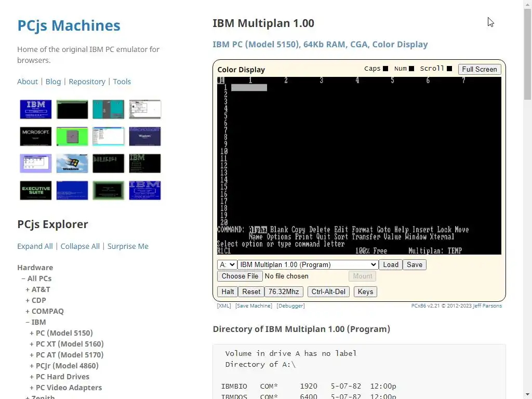The width and height of the screenshot is (532, 399).
Task: Click the Num lock indicator light
Action: (411, 69)
